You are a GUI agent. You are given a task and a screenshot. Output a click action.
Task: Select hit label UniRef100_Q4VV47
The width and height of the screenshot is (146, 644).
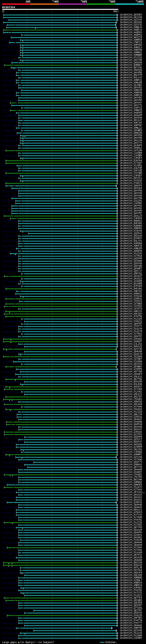[x=131, y=103]
